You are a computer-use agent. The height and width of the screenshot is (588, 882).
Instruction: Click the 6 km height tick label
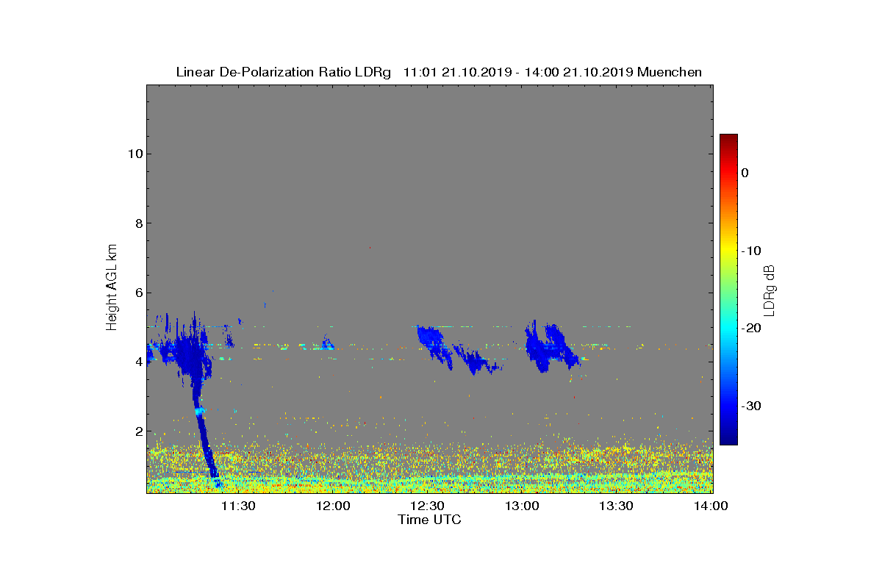click(x=137, y=293)
